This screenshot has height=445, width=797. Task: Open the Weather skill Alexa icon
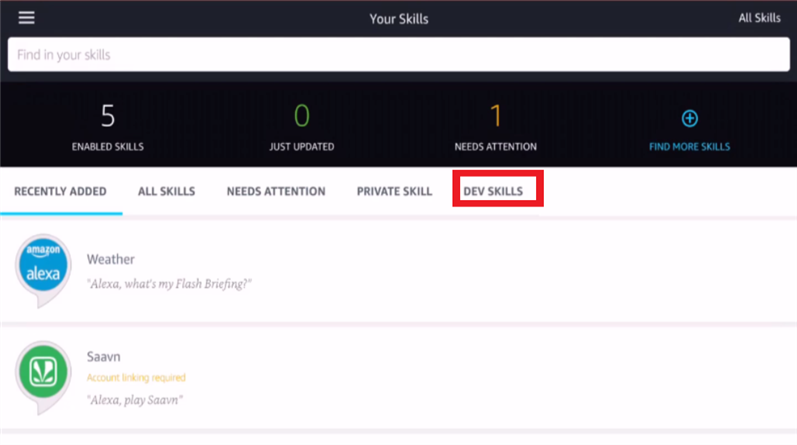[43, 266]
